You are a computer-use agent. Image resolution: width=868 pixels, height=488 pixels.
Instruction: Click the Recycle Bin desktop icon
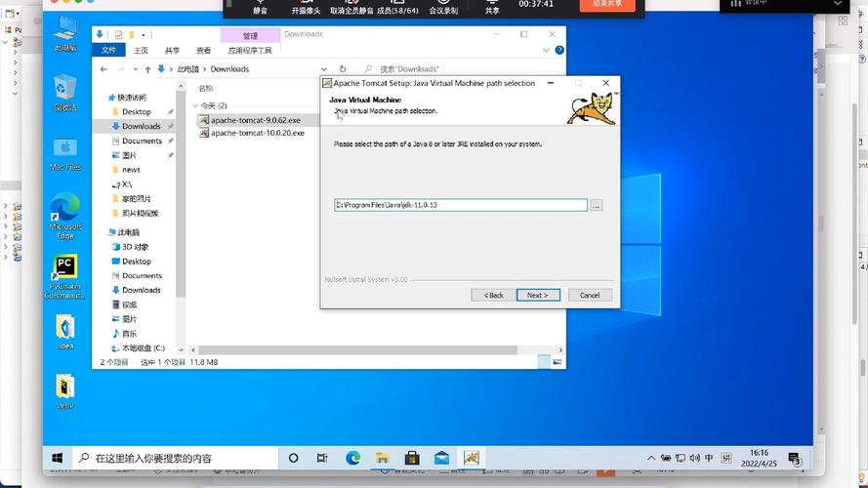coord(65,88)
